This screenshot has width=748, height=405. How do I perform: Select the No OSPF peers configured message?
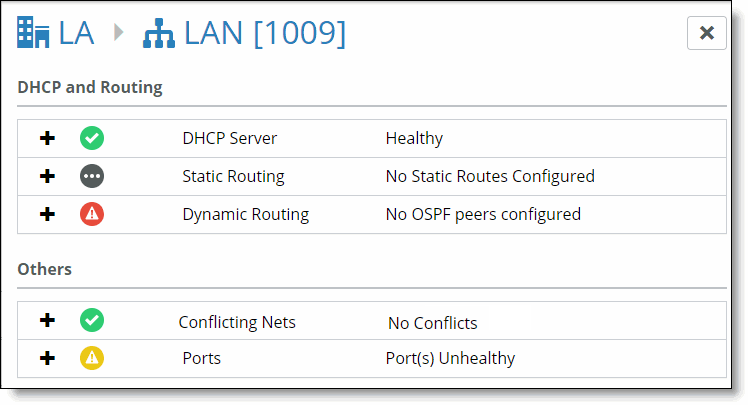483,214
